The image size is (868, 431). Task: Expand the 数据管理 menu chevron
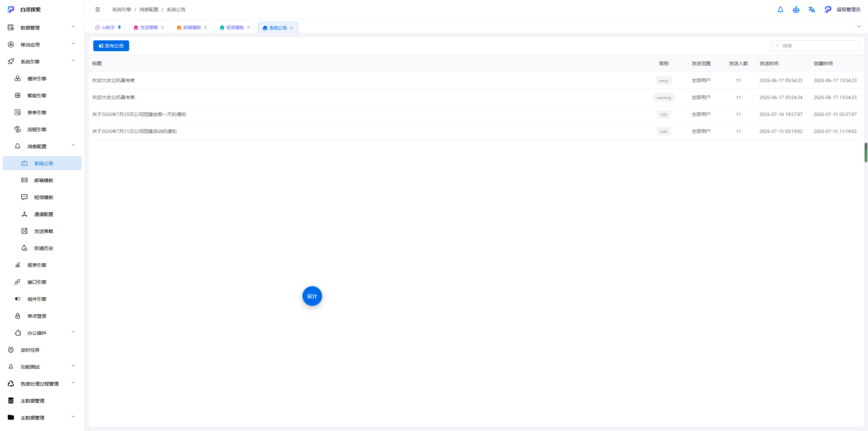tap(73, 27)
